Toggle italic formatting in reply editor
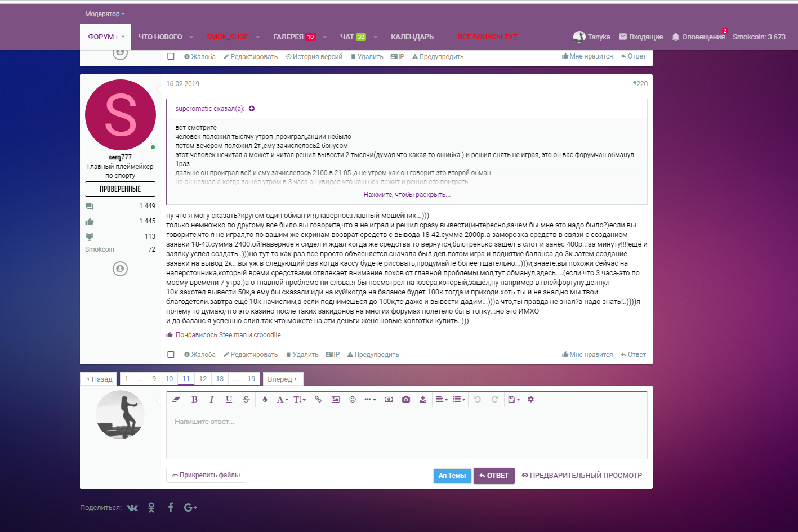The image size is (798, 532). click(x=212, y=399)
